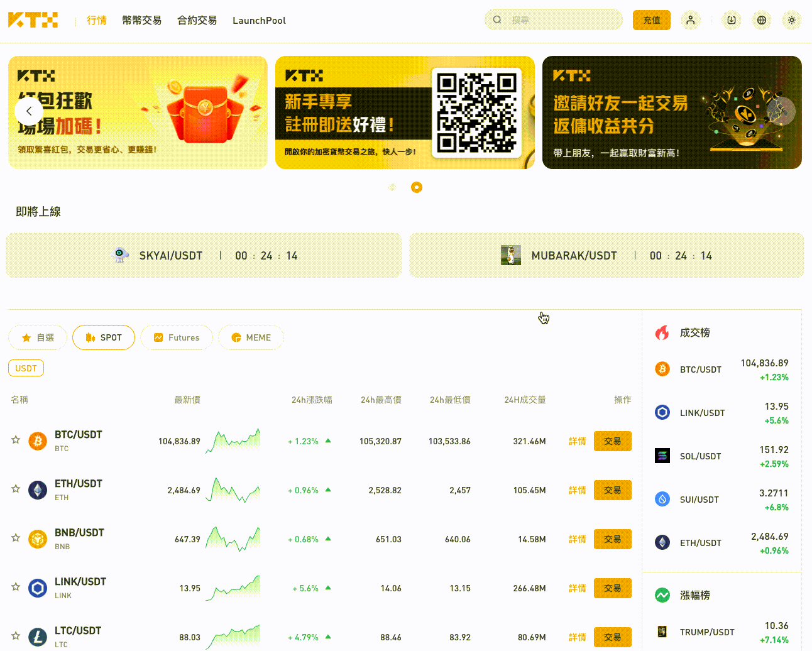Click the Litecoin coin icon in table
Image resolution: width=812 pixels, height=651 pixels.
pos(38,637)
